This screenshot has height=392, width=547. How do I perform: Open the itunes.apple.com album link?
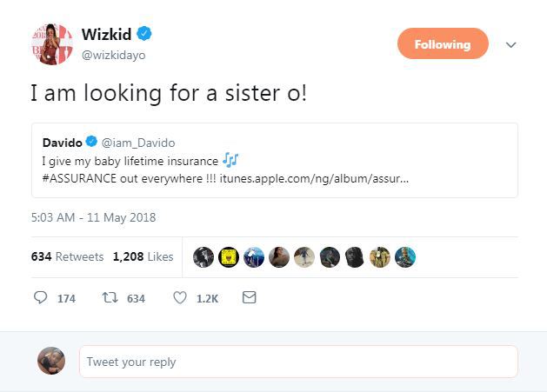pyautogui.click(x=314, y=178)
